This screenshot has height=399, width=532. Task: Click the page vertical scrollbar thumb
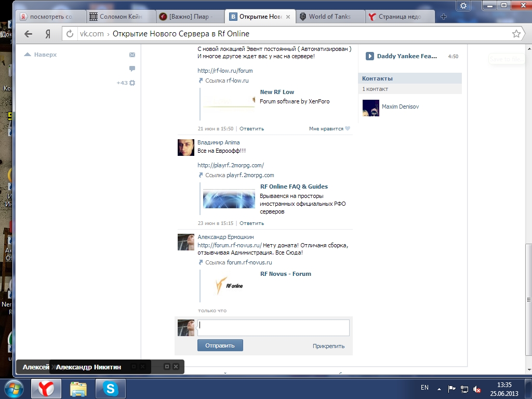point(528,300)
